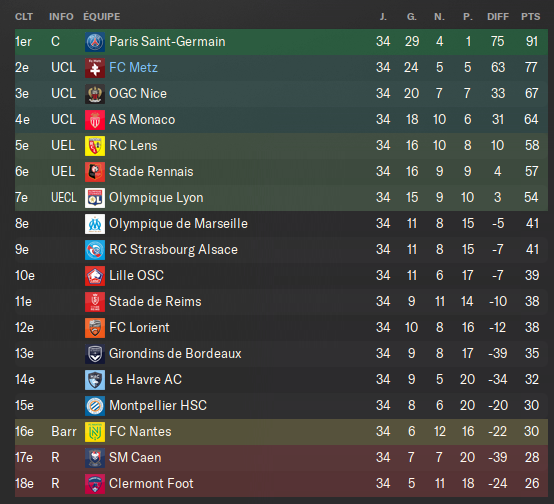
Task: Sort by the CLT position header
Action: pyautogui.click(x=24, y=17)
